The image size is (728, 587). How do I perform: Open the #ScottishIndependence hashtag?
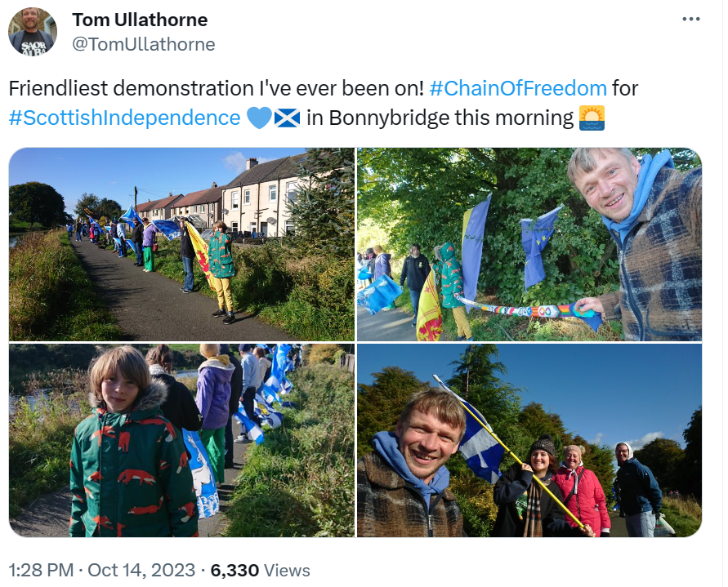pos(124,118)
